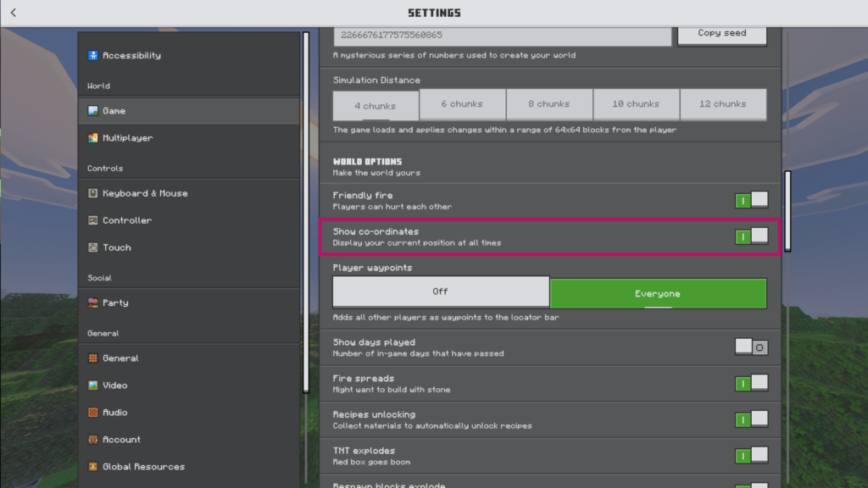Click the Accessibility icon in sidebar
Screen dimensions: 868x488
point(93,55)
